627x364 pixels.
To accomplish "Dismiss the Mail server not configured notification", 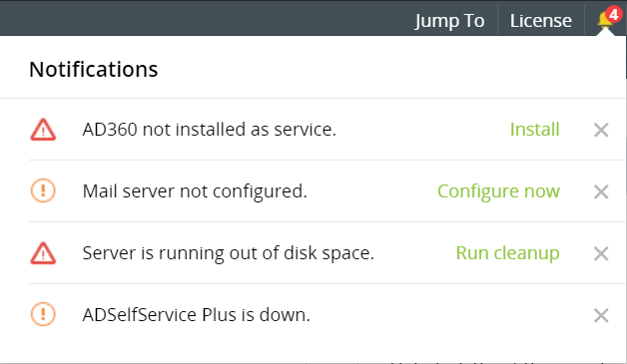I will tap(601, 191).
